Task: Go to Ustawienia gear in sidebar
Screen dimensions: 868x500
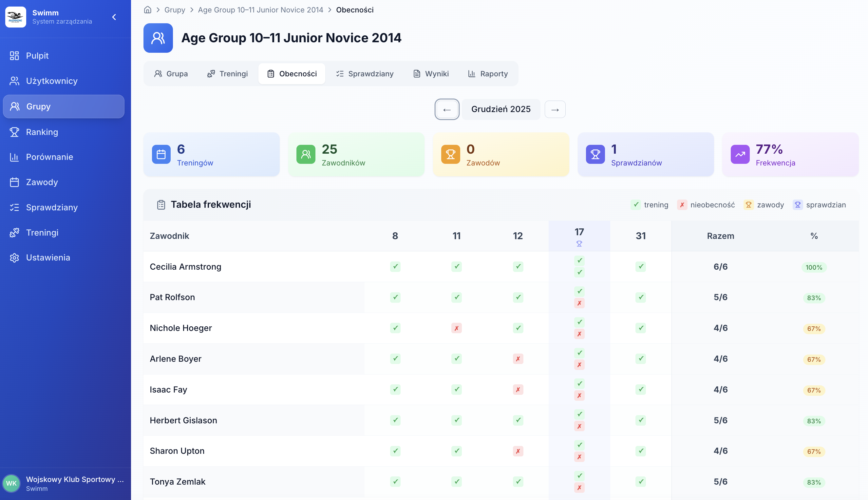Action: click(x=48, y=258)
